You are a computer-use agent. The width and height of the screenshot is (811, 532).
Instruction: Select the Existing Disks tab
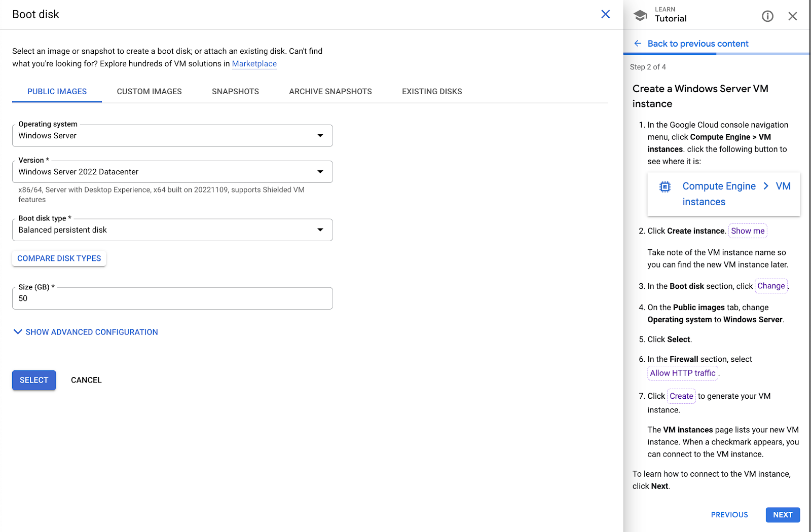tap(432, 92)
